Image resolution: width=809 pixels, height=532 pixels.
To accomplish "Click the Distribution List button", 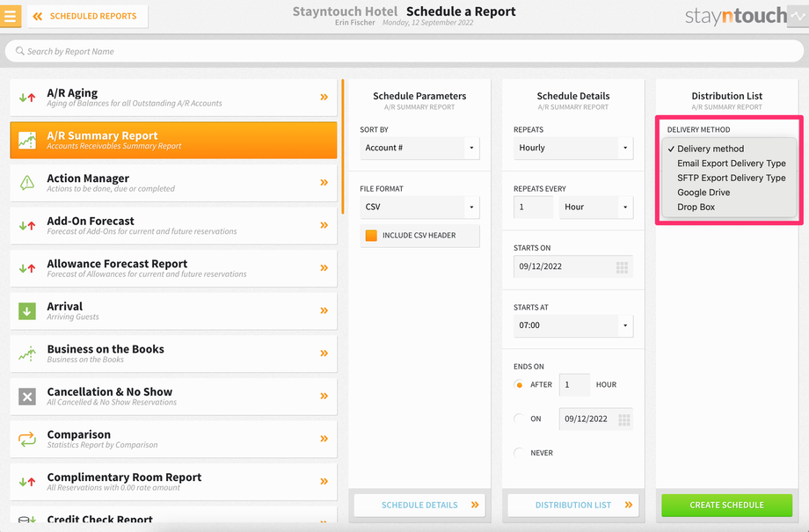I will 573,505.
